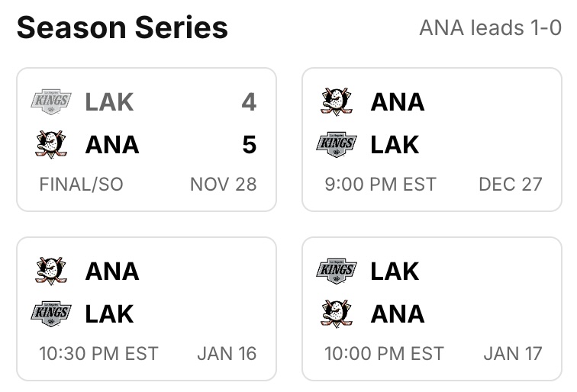Click the LAK team name in the Jan 17 game
The height and width of the screenshot is (392, 577).
[395, 271]
